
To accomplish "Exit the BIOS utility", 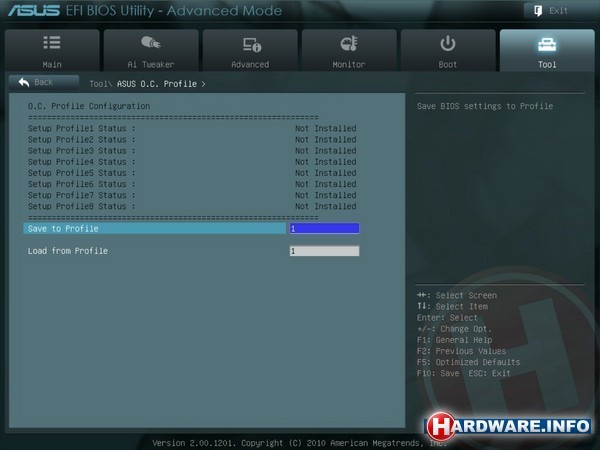I will (x=559, y=11).
